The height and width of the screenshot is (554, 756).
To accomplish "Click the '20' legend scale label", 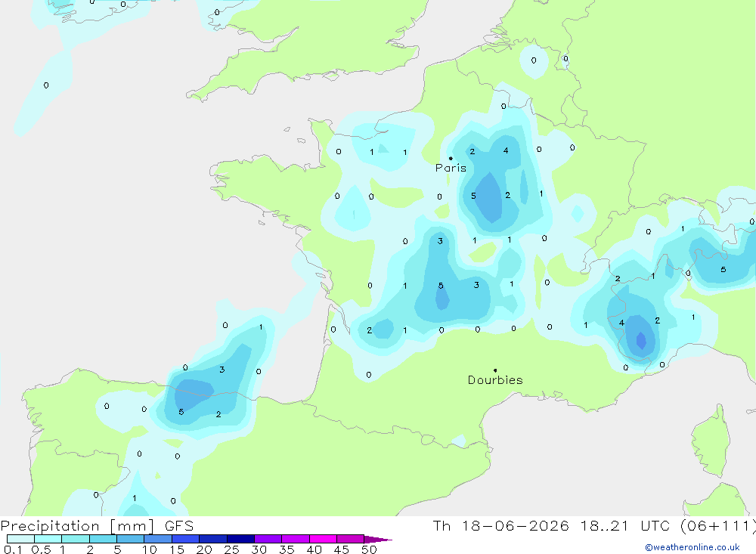I will [x=204, y=549].
